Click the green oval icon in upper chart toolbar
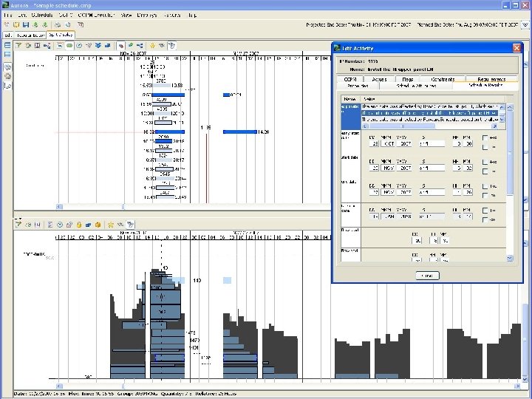The width and height of the screenshot is (532, 399). 69,46
